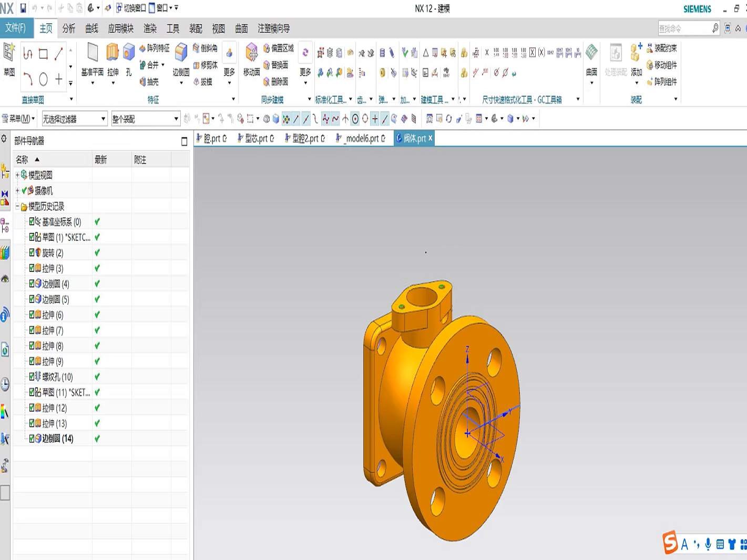
Task: Click 抽壳 (Shell) in the ribbon
Action: pyautogui.click(x=149, y=82)
